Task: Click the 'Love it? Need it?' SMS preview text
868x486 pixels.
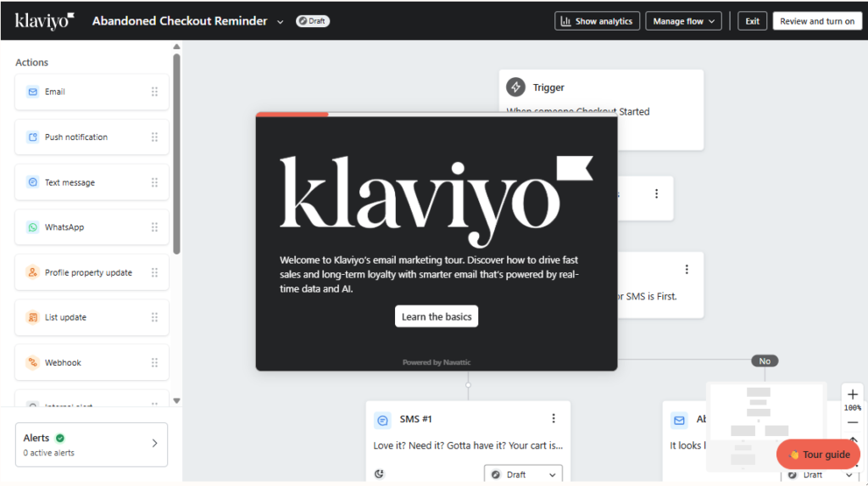Action: 468,445
